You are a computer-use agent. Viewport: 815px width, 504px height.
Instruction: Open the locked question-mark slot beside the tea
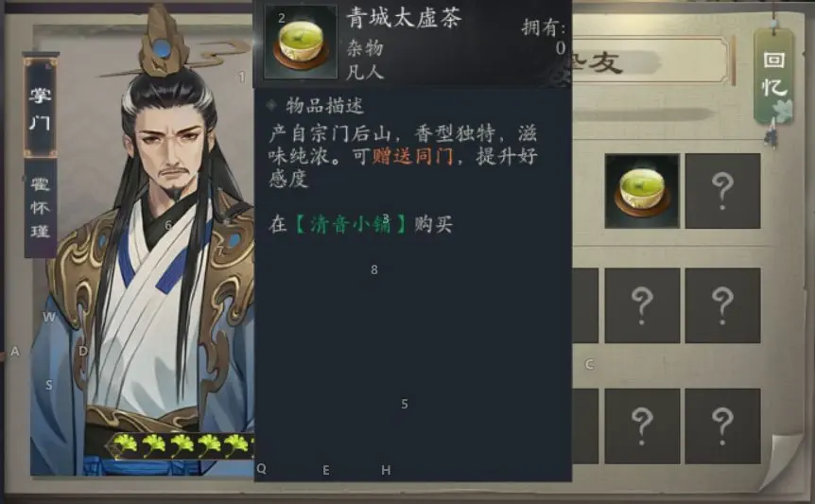(x=722, y=191)
